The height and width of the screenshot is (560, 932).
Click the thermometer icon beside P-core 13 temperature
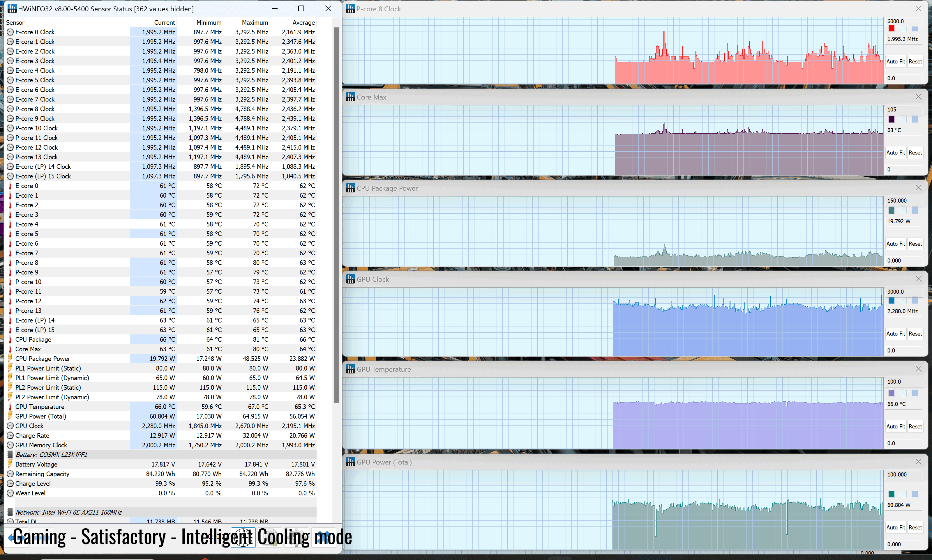click(10, 311)
